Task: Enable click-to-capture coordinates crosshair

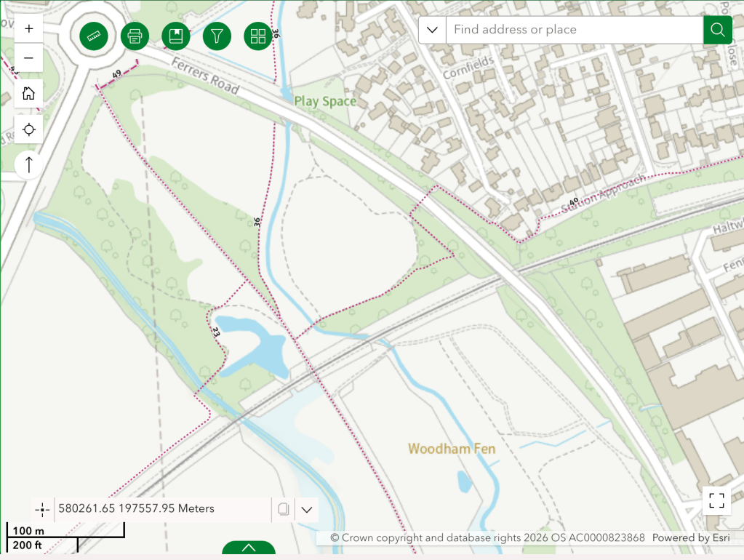Action: click(42, 509)
